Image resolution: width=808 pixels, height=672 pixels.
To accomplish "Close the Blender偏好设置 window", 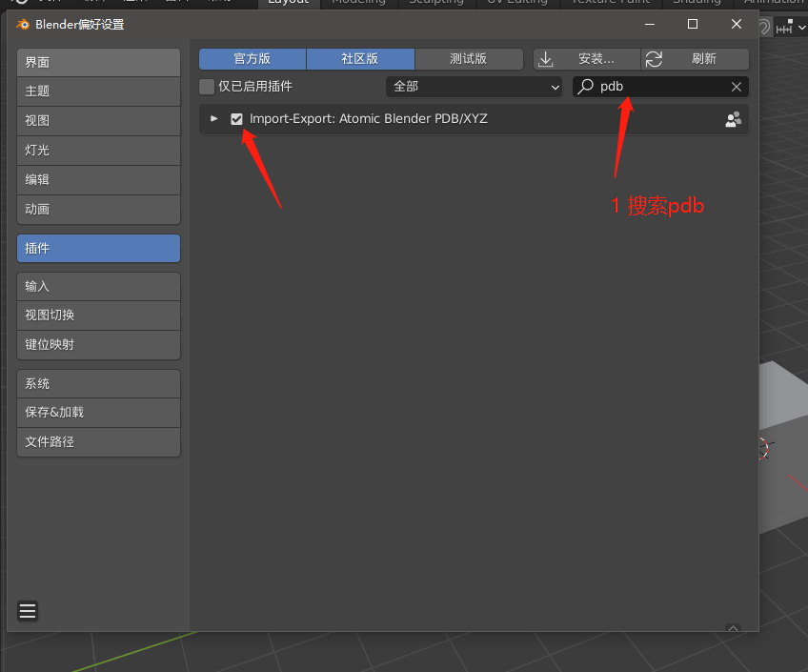I will pos(737,24).
